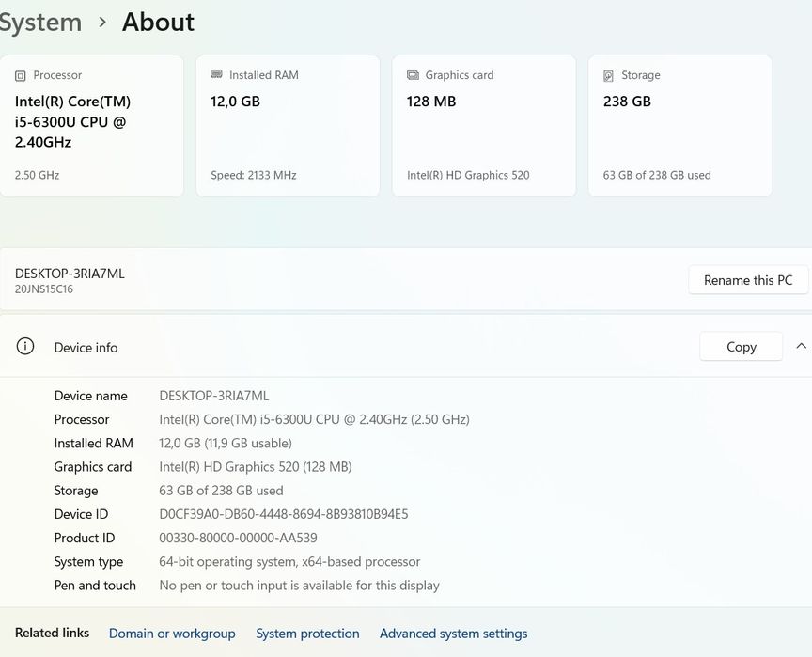Go back to System breadcrumb
The width and height of the screenshot is (812, 657).
click(39, 23)
